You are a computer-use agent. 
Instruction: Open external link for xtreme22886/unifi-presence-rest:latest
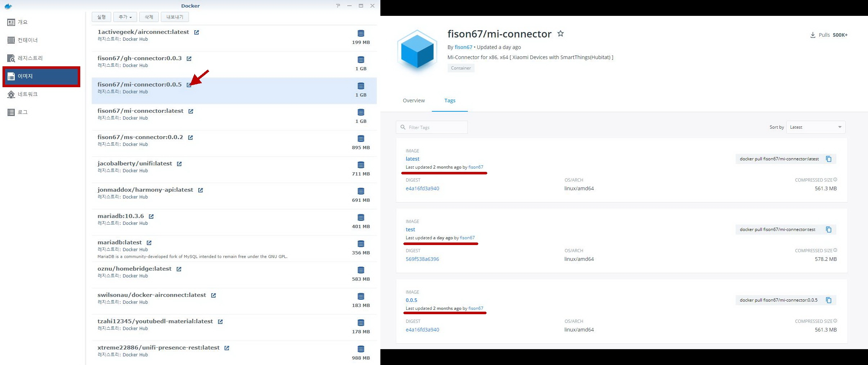227,348
